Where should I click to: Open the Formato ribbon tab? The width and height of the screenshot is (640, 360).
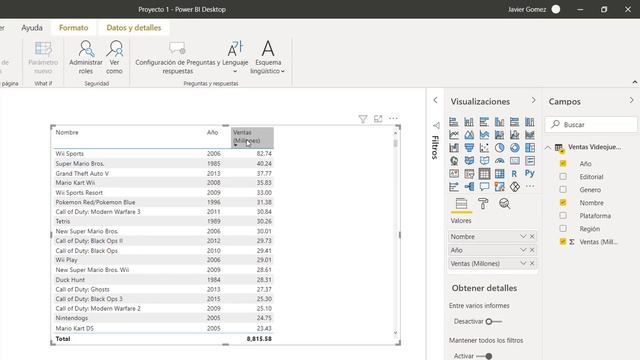[73, 28]
